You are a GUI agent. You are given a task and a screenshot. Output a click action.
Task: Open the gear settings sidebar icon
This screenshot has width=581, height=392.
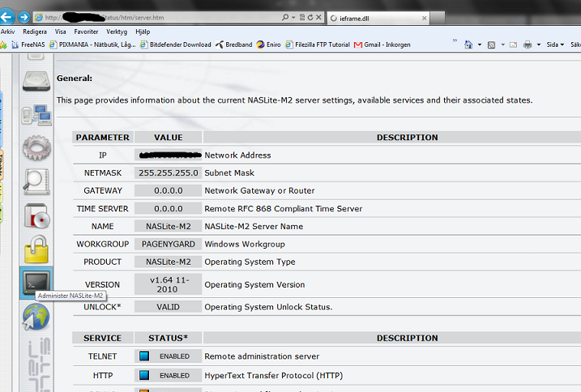point(36,148)
